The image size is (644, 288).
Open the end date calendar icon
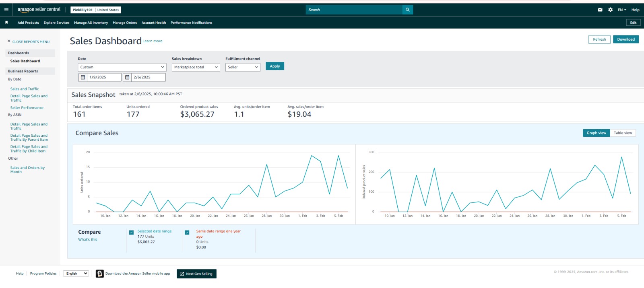(x=127, y=77)
